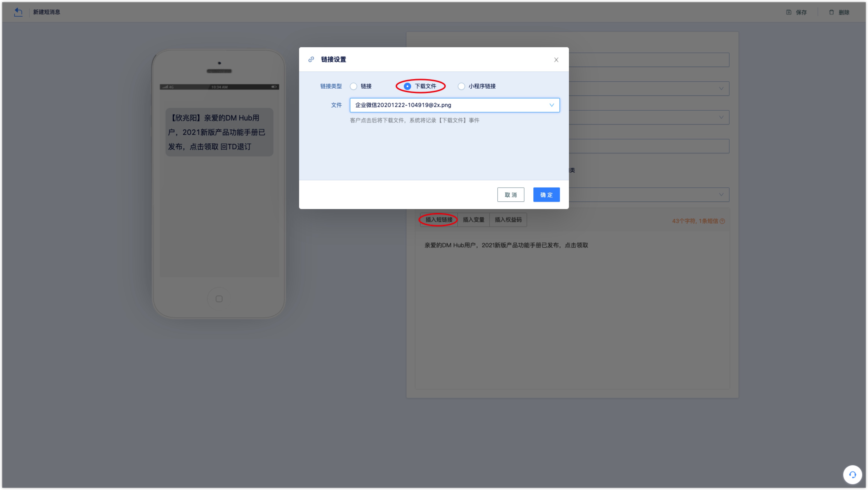Click 插入权益码 button

point(508,220)
